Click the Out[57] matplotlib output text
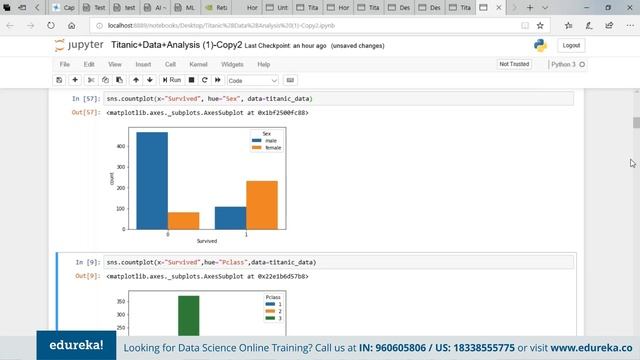Image resolution: width=640 pixels, height=360 pixels. (x=207, y=113)
